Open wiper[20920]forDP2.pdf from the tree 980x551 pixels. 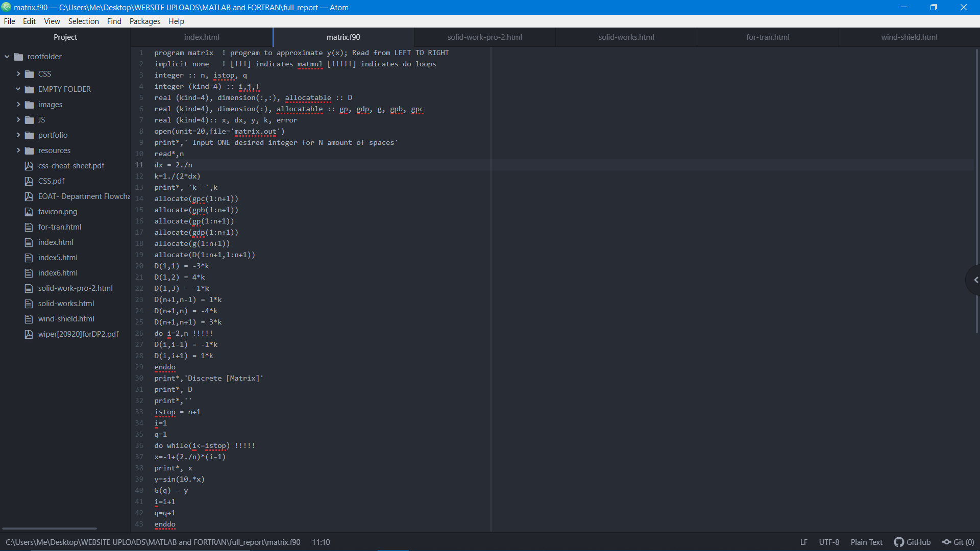pyautogui.click(x=78, y=334)
